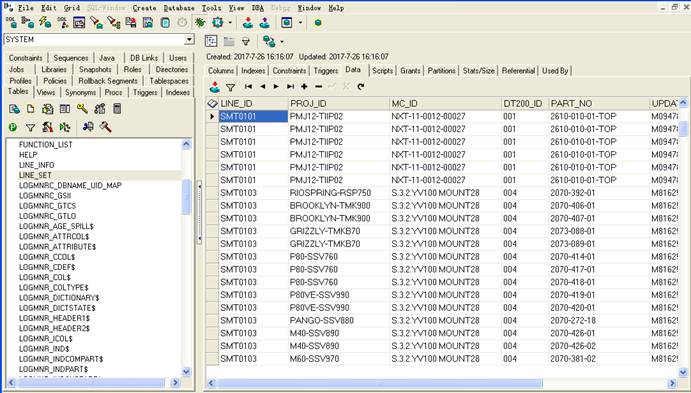This screenshot has width=691, height=393.
Task: Click the PART_NO column header
Action: coord(599,104)
